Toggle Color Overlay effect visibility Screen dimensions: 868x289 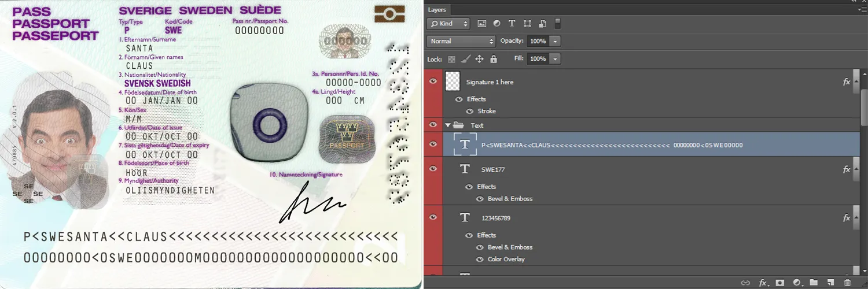click(x=480, y=259)
